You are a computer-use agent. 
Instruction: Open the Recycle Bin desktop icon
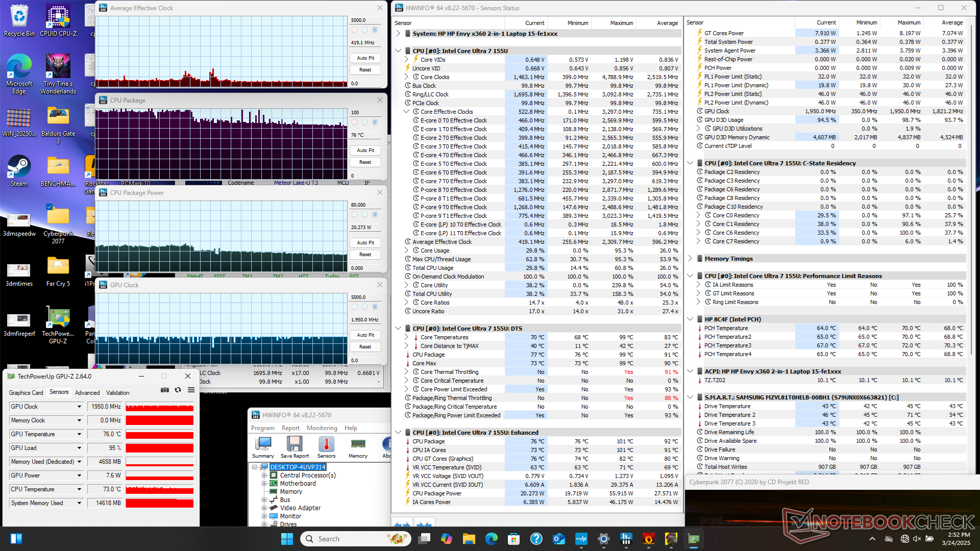(x=19, y=20)
